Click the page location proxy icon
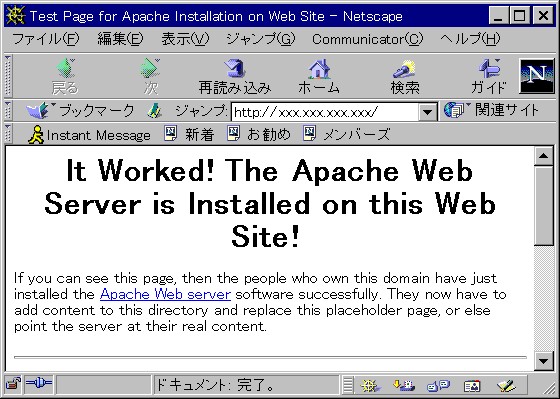This screenshot has width=560, height=399. coord(155,111)
